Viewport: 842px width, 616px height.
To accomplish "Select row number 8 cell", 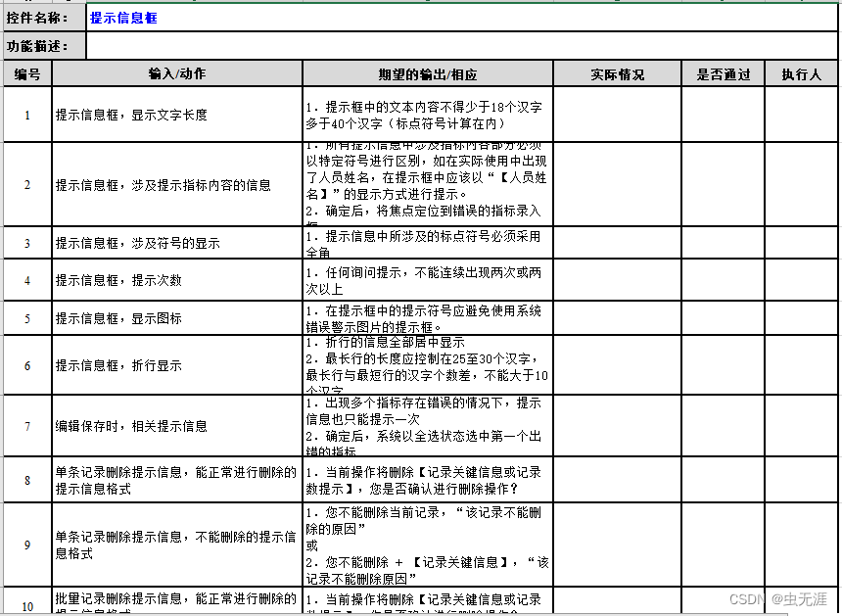I will click(27, 480).
